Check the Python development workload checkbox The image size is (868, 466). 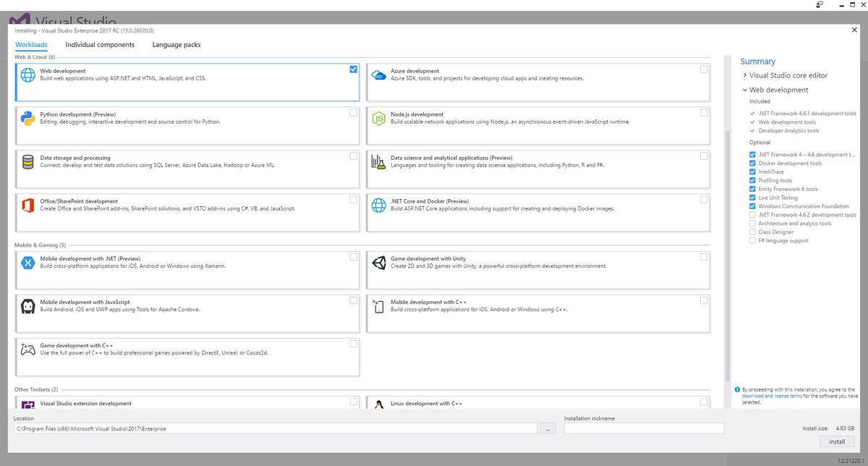[x=353, y=113]
